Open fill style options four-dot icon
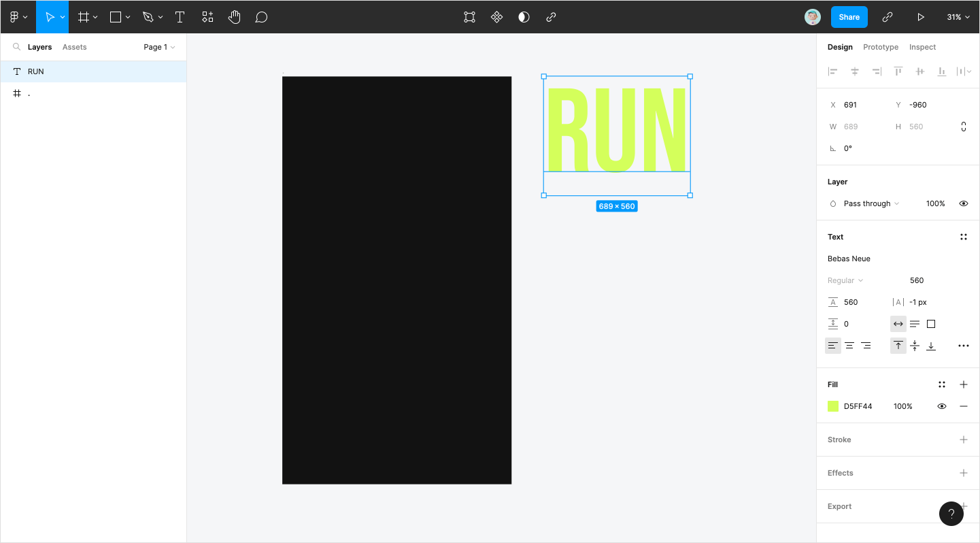This screenshot has height=543, width=980. coord(941,384)
